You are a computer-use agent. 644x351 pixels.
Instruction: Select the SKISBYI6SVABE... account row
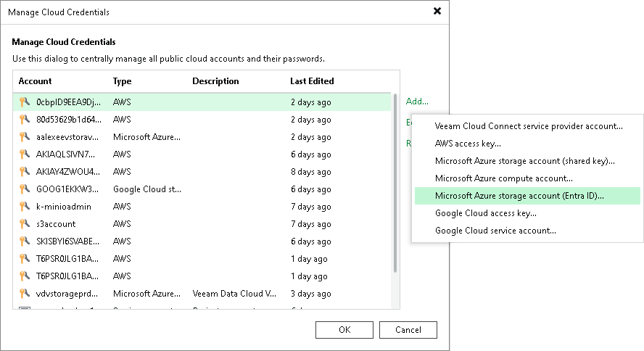(x=202, y=241)
